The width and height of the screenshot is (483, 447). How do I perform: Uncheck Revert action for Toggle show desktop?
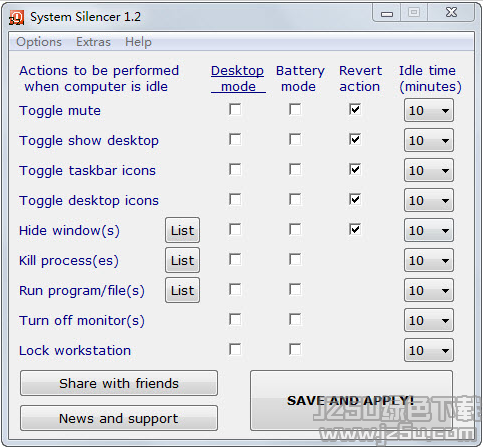(355, 139)
